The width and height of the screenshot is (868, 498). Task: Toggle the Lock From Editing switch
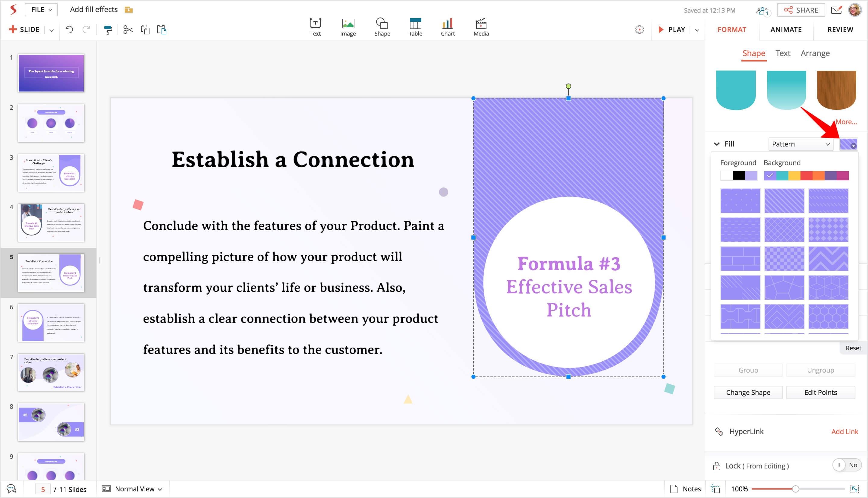pyautogui.click(x=847, y=465)
